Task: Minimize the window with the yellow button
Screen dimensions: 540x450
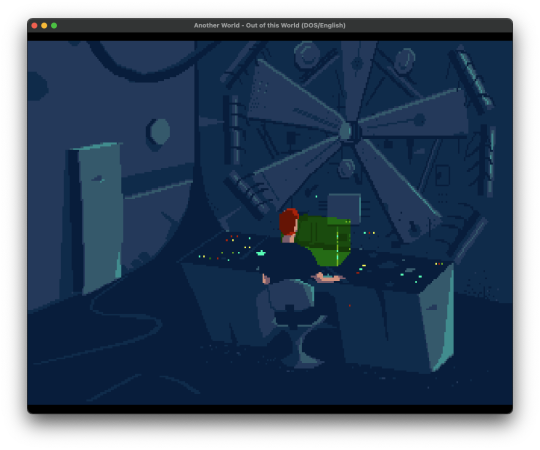Action: coord(44,25)
